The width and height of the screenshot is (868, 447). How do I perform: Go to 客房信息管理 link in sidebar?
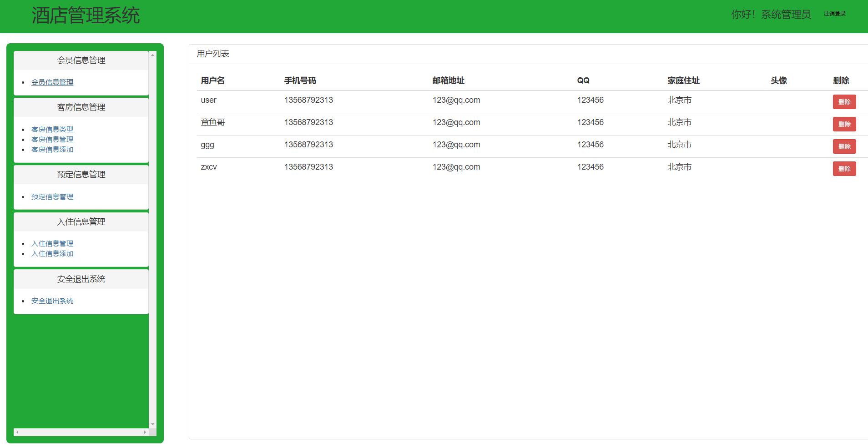pos(52,140)
